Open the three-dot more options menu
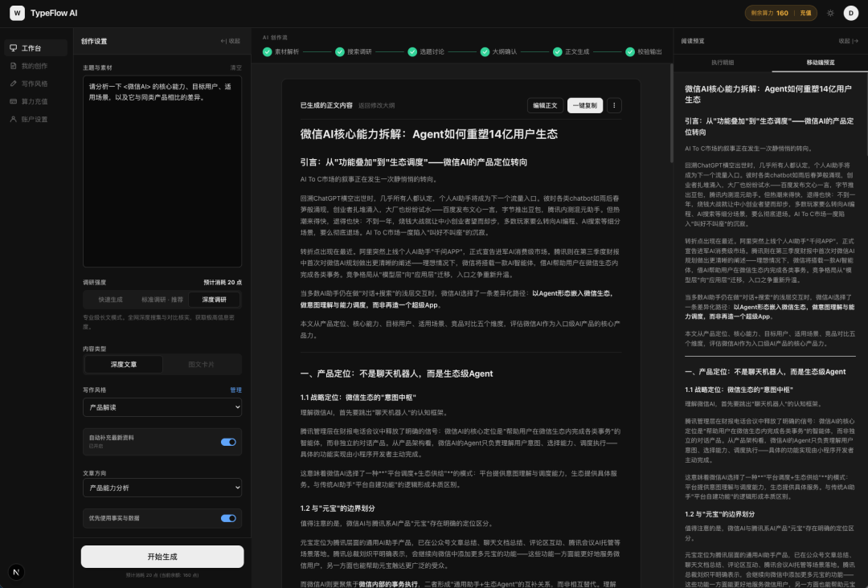Viewport: 868px width, 588px height. pos(614,105)
